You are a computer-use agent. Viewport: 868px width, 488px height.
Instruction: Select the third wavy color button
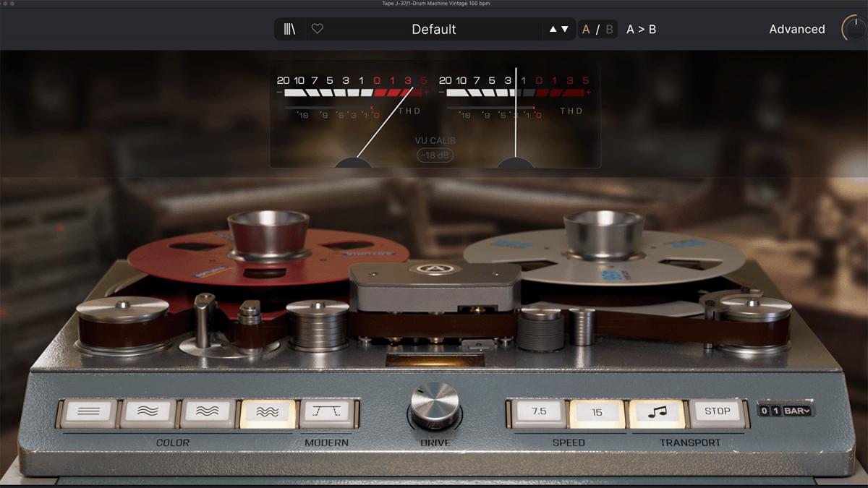point(208,413)
